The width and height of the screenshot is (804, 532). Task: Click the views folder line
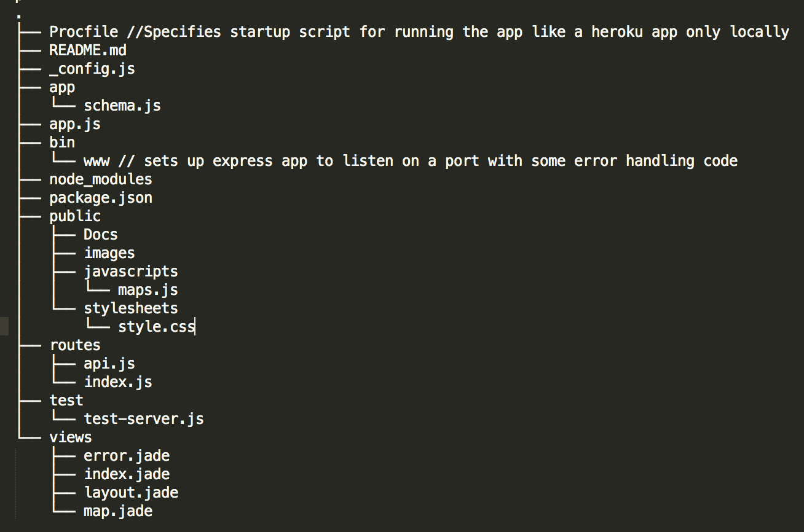pyautogui.click(x=70, y=437)
